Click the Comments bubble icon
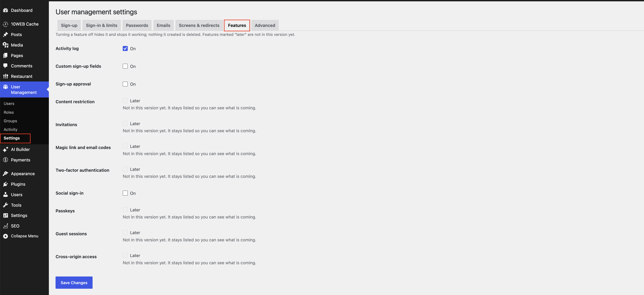 pyautogui.click(x=6, y=66)
